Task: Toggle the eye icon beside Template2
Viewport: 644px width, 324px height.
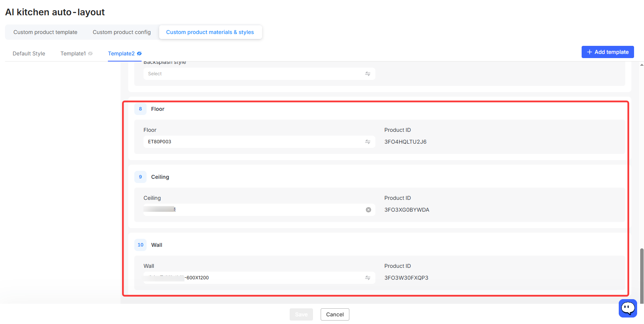Action: click(x=139, y=53)
